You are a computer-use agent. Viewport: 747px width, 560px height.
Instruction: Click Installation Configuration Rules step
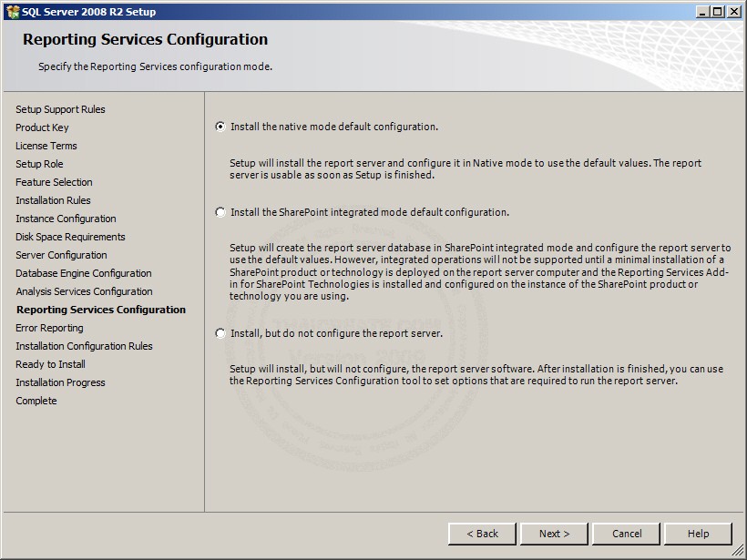[x=84, y=346]
